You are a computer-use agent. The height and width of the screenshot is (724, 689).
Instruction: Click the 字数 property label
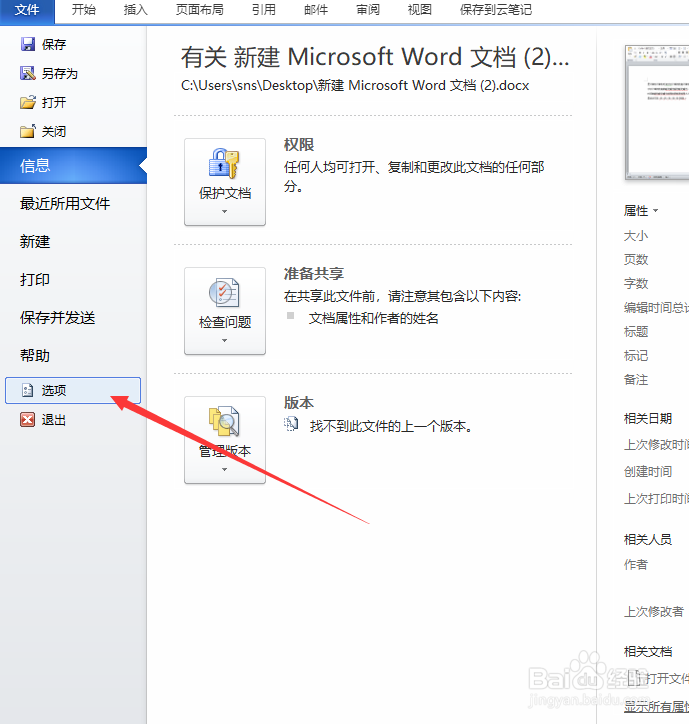click(x=636, y=284)
